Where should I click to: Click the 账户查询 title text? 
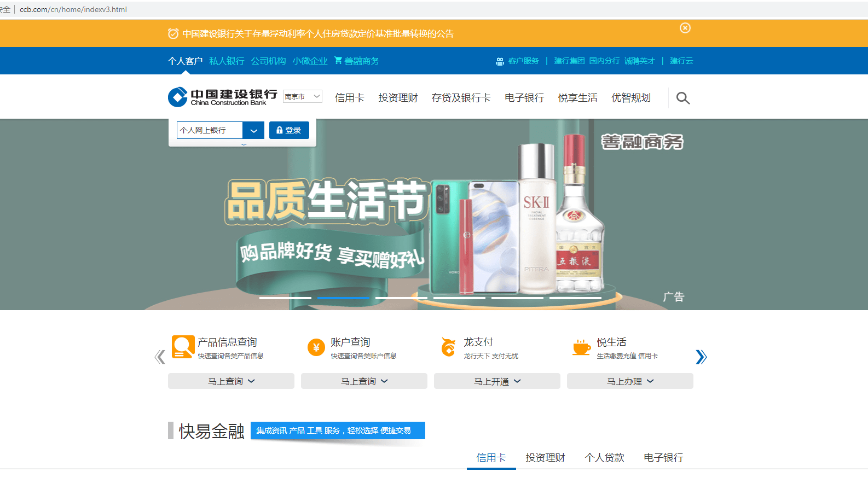350,342
